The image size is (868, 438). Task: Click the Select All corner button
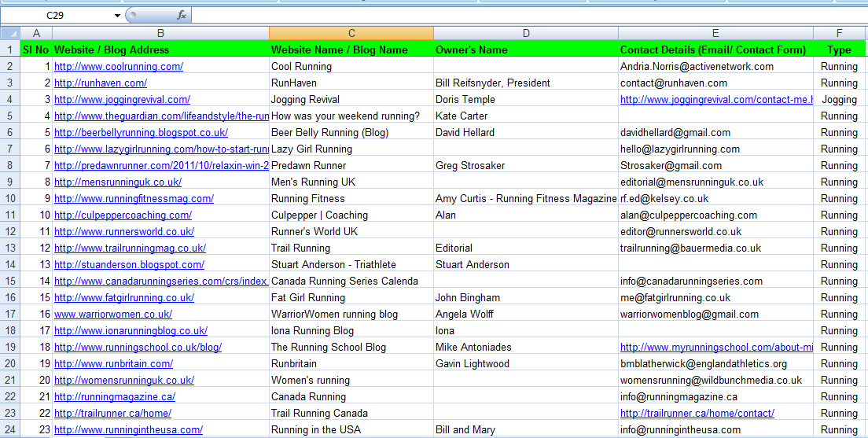tap(10, 33)
